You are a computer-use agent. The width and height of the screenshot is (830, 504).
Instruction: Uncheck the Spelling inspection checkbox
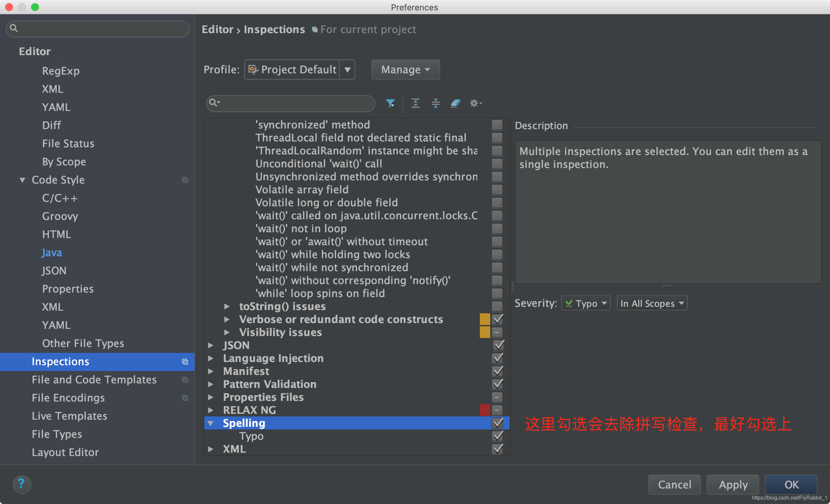[x=497, y=423]
